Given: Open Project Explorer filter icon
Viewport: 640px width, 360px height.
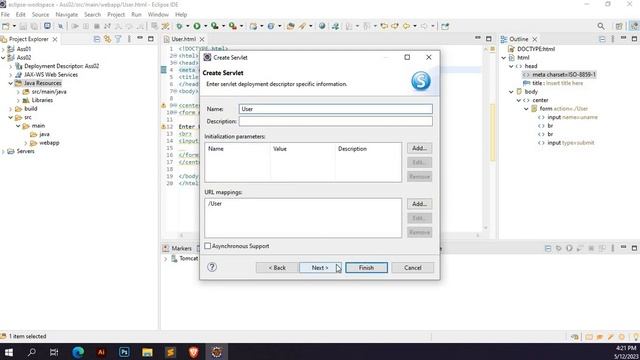Looking at the screenshot, I should 118,39.
